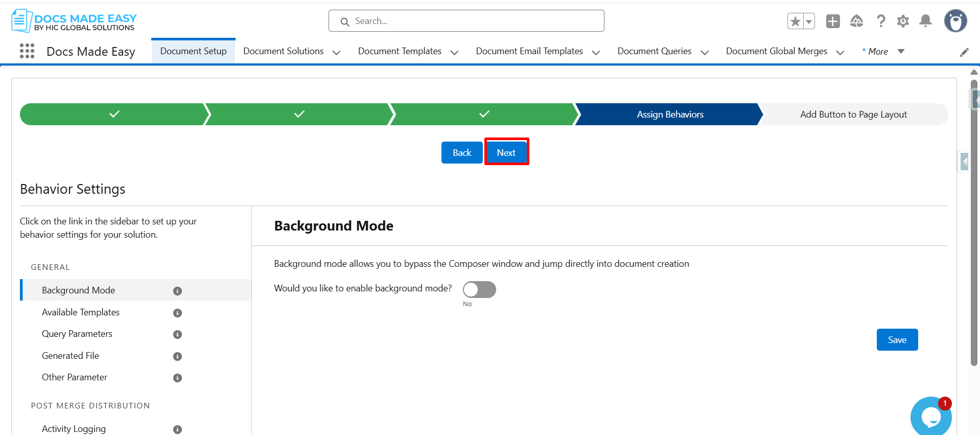980x435 pixels.
Task: Click the Save button
Action: pos(897,340)
